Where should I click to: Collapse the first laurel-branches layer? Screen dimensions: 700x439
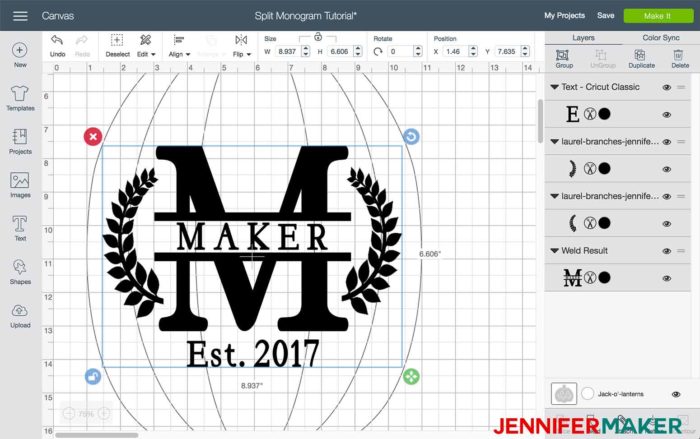(x=554, y=142)
